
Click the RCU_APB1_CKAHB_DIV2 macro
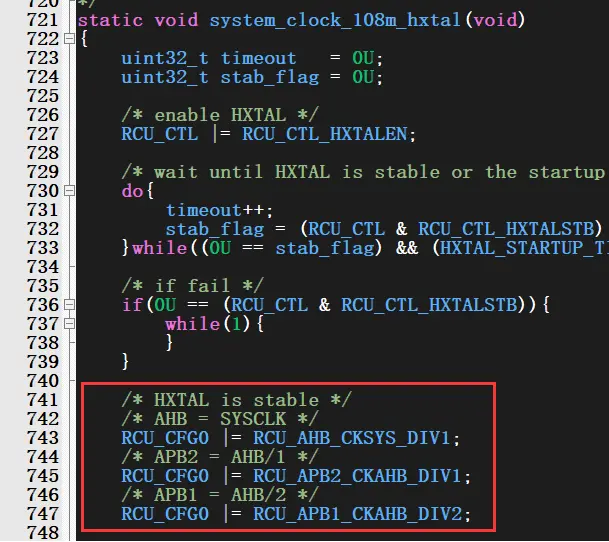[362, 514]
